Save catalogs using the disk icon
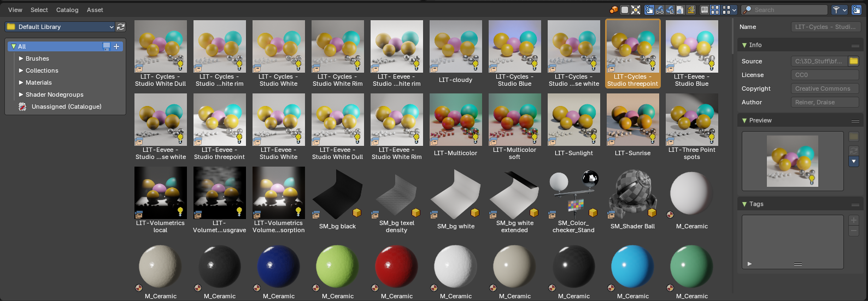This screenshot has width=868, height=301. click(x=107, y=46)
